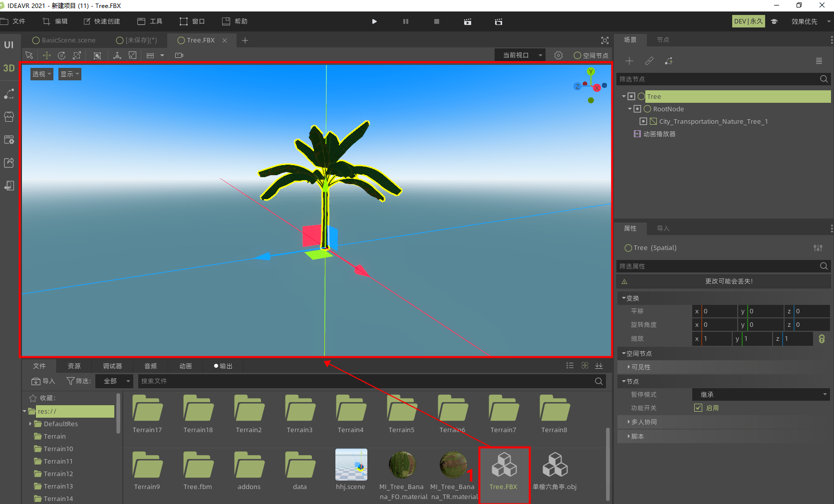Click the add-node-path icon in scene panel
The height and width of the screenshot is (504, 834).
[669, 61]
